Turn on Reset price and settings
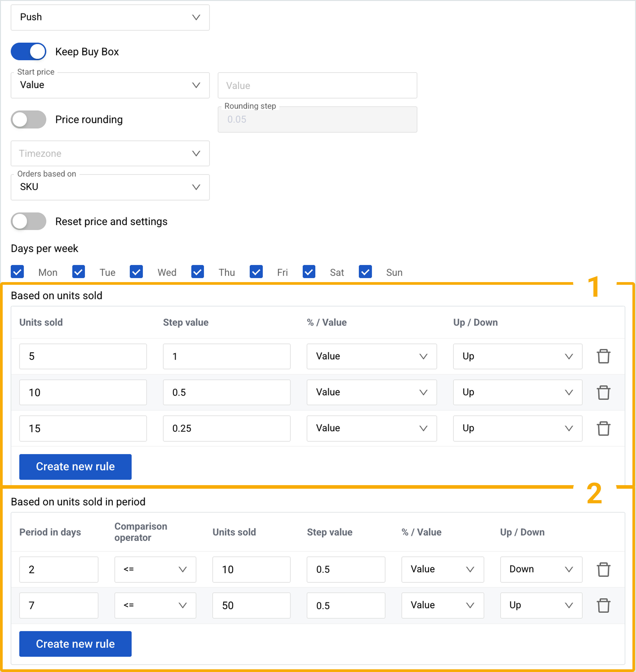This screenshot has width=636, height=672. click(x=29, y=221)
